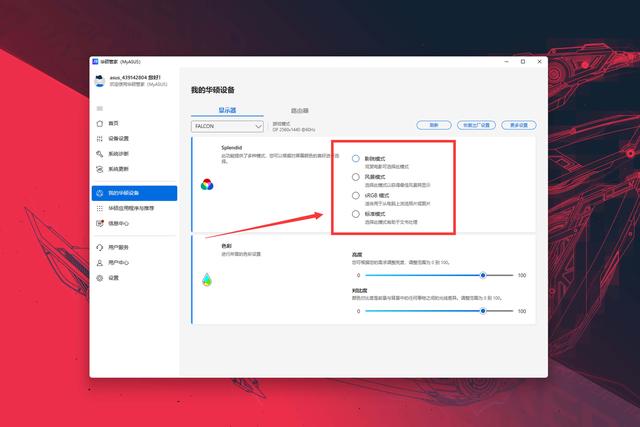Viewport: 640px width, 427px height.
Task: Collapse sidebar with the hamburger menu icon
Action: [100, 109]
